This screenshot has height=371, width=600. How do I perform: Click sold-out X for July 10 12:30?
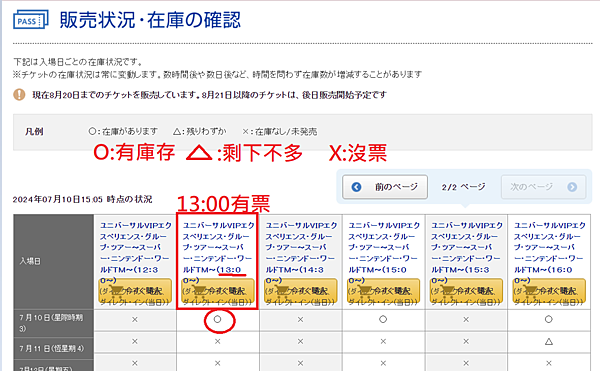135,319
